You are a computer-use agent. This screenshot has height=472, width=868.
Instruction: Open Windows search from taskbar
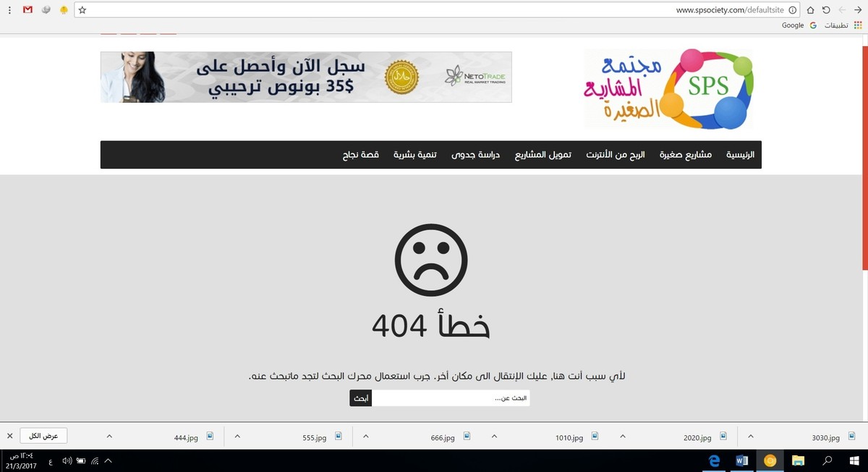coord(827,460)
